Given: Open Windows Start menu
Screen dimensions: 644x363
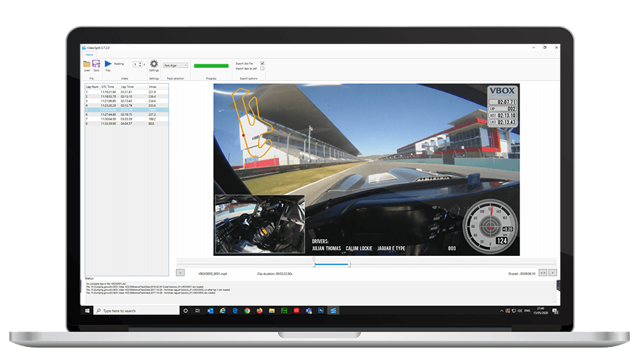Looking at the screenshot, I should [88, 310].
